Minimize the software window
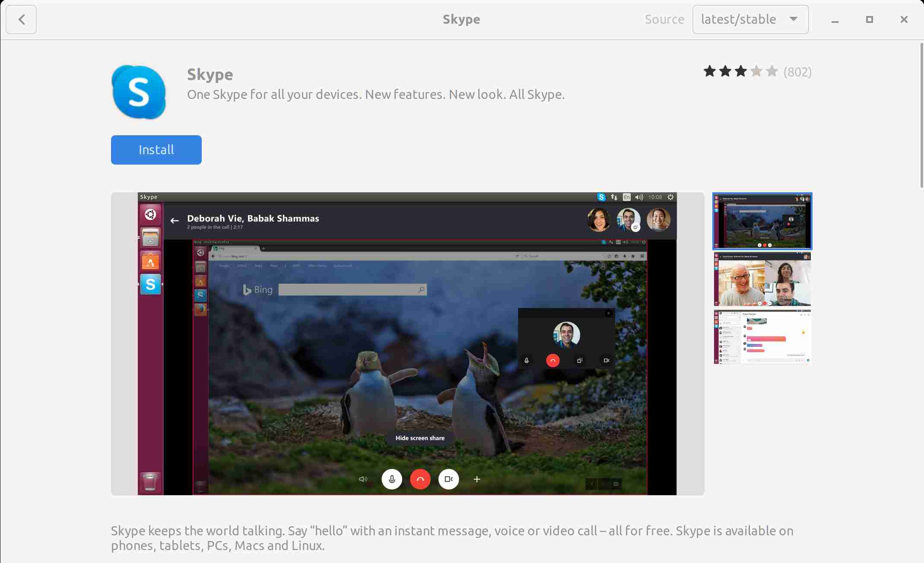This screenshot has height=563, width=924. click(x=835, y=20)
